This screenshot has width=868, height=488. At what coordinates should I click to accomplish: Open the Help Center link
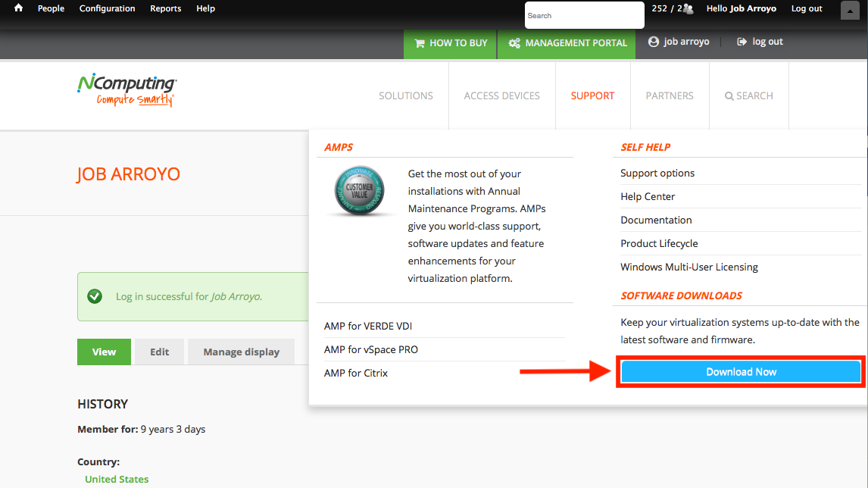pyautogui.click(x=647, y=197)
